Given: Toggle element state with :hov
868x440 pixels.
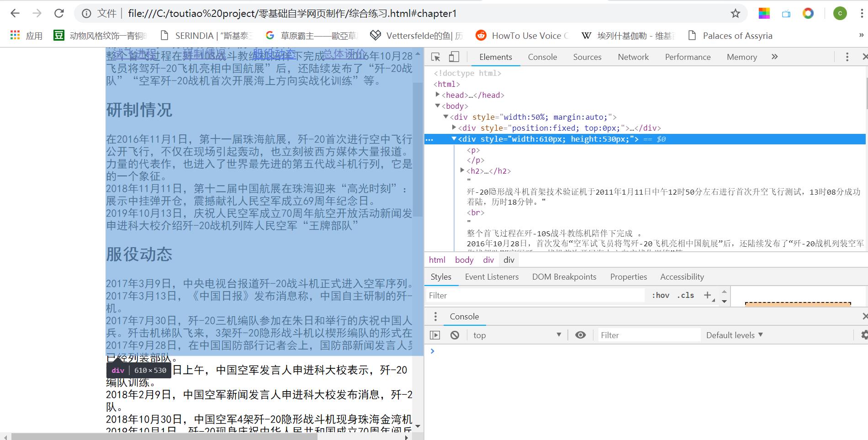Looking at the screenshot, I should point(660,295).
